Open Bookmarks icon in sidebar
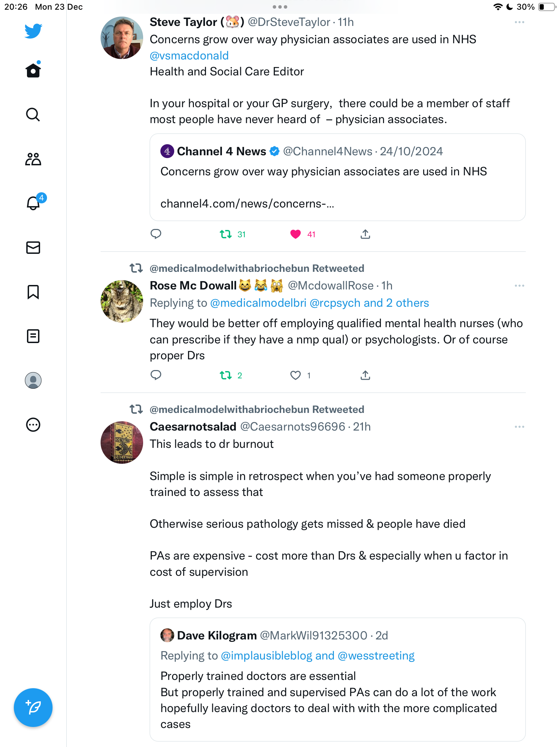 click(x=33, y=292)
